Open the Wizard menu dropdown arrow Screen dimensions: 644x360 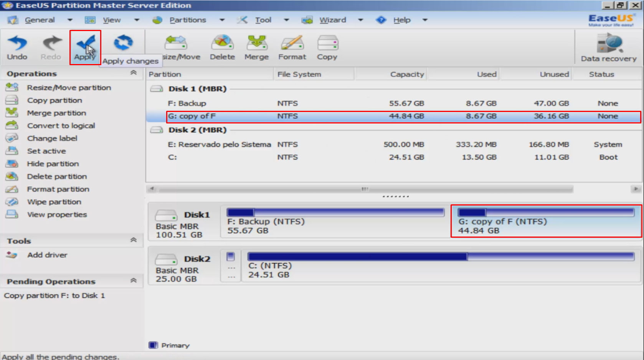click(360, 20)
